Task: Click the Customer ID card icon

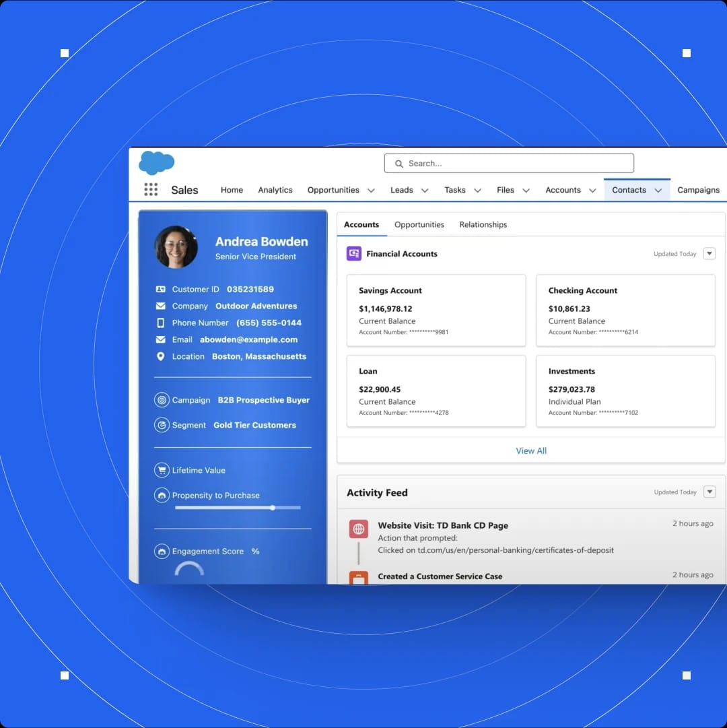Action: (x=162, y=289)
